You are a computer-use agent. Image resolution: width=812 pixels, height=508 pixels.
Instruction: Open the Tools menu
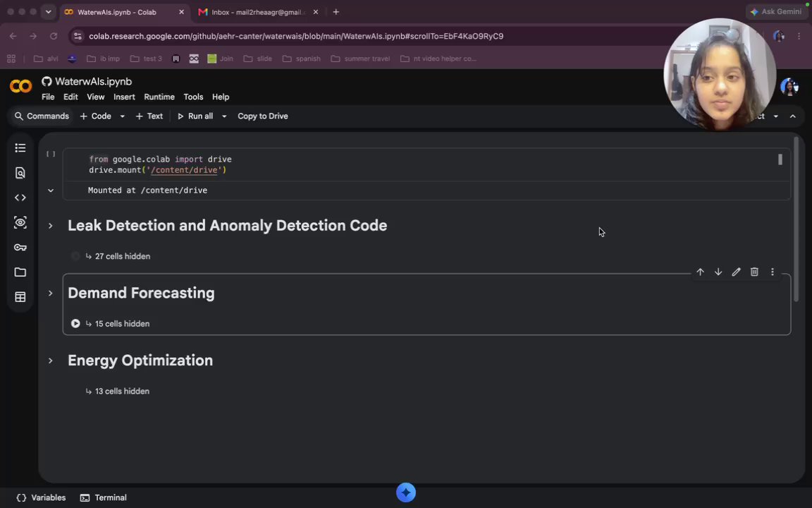click(193, 97)
